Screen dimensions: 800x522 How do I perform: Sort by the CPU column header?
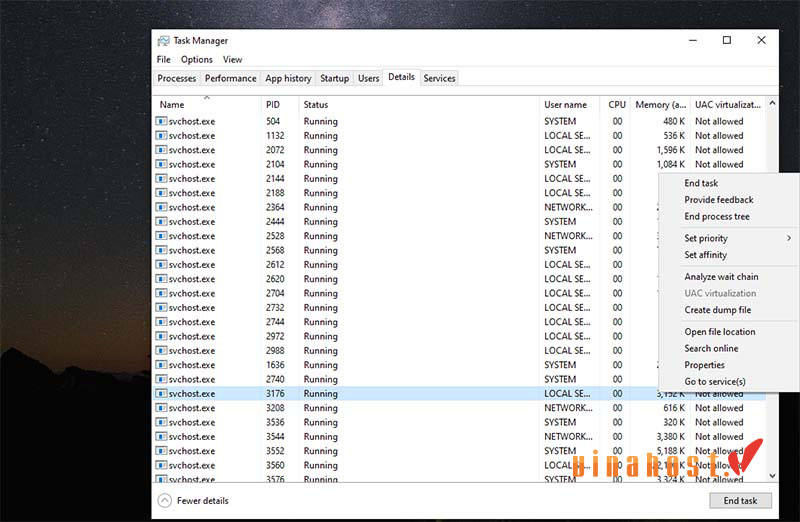[x=617, y=105]
